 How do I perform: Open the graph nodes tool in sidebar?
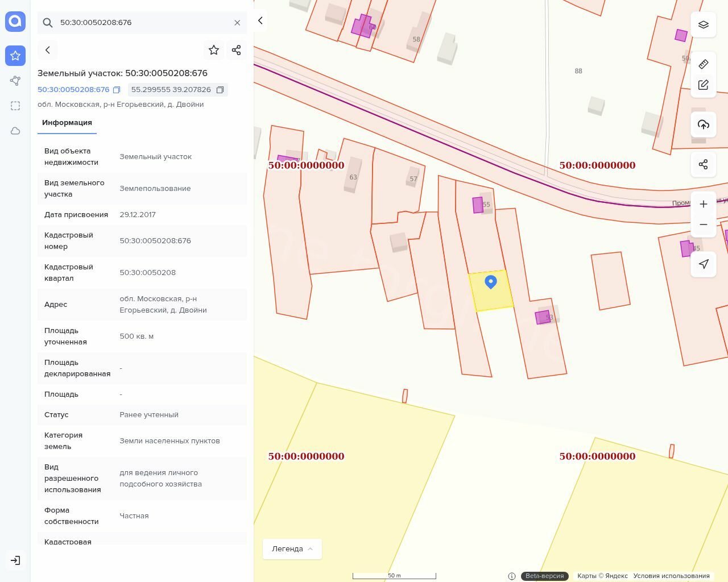click(15, 81)
